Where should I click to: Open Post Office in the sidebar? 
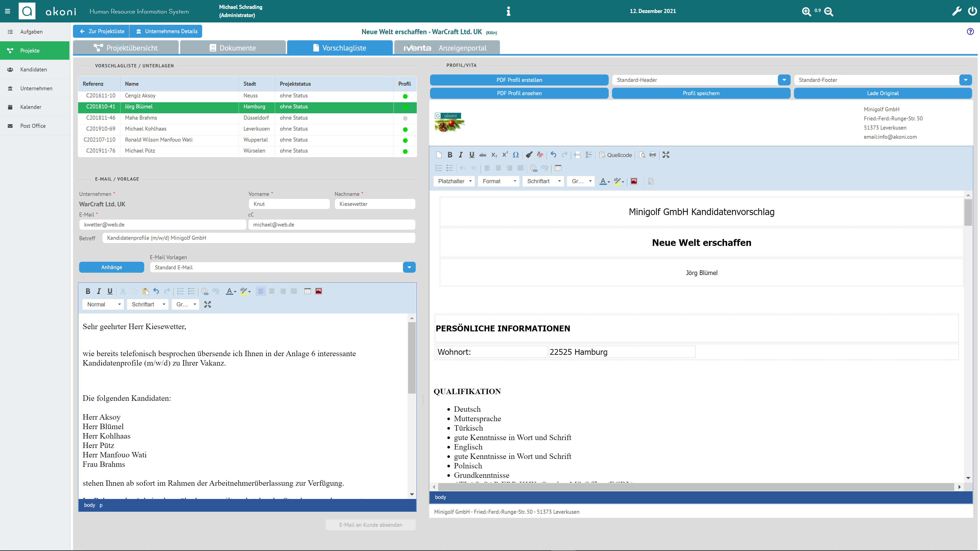tap(35, 126)
